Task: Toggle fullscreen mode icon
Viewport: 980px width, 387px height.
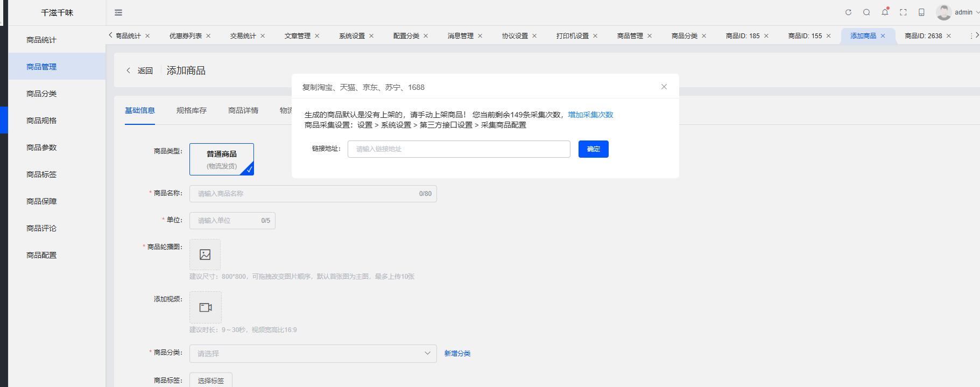Action: (x=903, y=12)
